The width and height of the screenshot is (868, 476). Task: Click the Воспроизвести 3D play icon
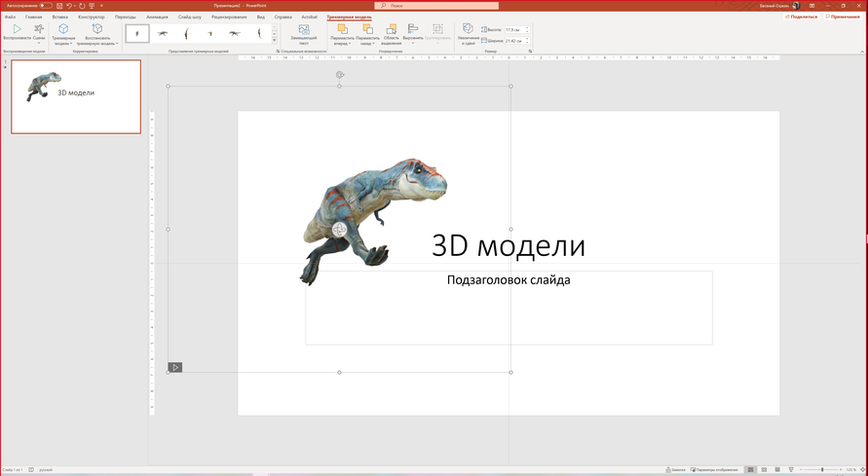[x=16, y=30]
